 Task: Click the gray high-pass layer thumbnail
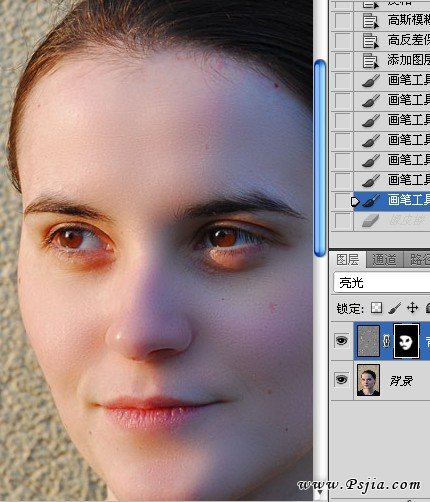(368, 341)
